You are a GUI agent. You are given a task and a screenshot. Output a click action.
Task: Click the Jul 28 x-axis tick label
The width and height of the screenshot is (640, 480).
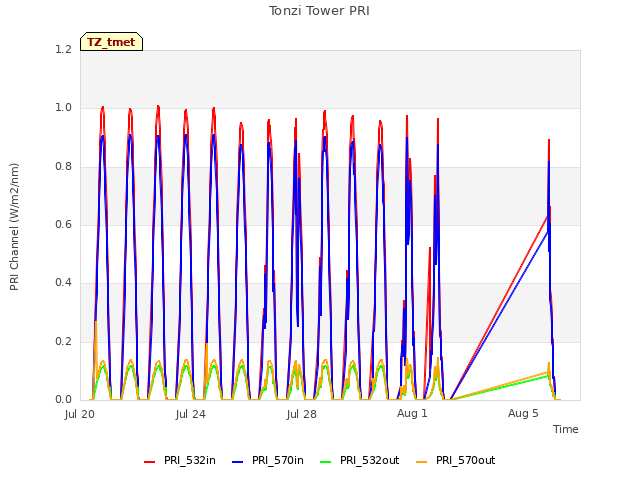(x=302, y=414)
